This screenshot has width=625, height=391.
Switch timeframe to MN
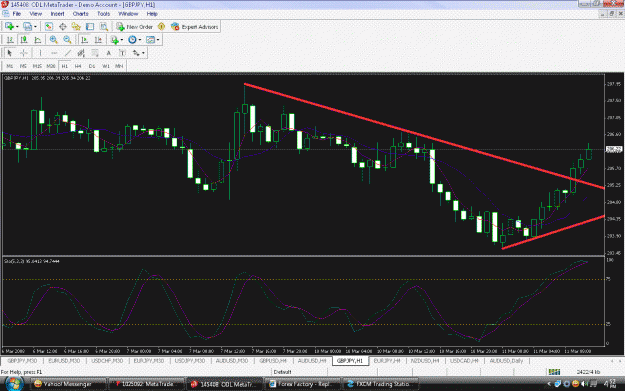click(119, 66)
